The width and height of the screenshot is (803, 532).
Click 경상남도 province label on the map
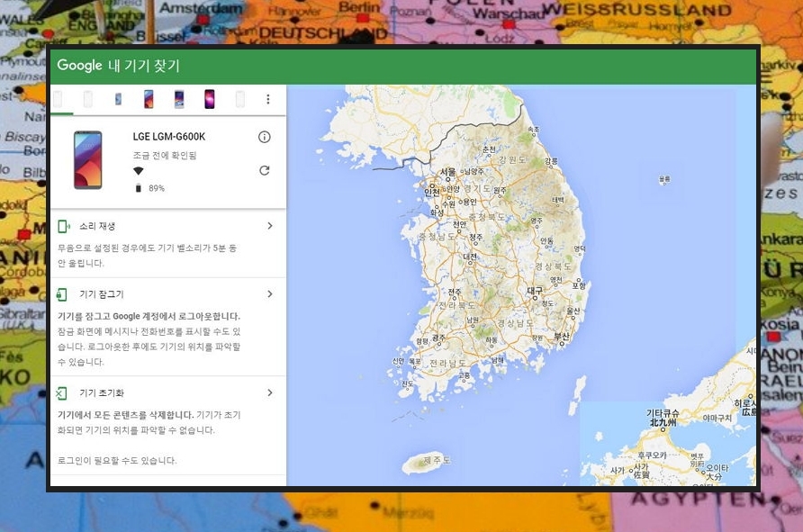(x=515, y=323)
